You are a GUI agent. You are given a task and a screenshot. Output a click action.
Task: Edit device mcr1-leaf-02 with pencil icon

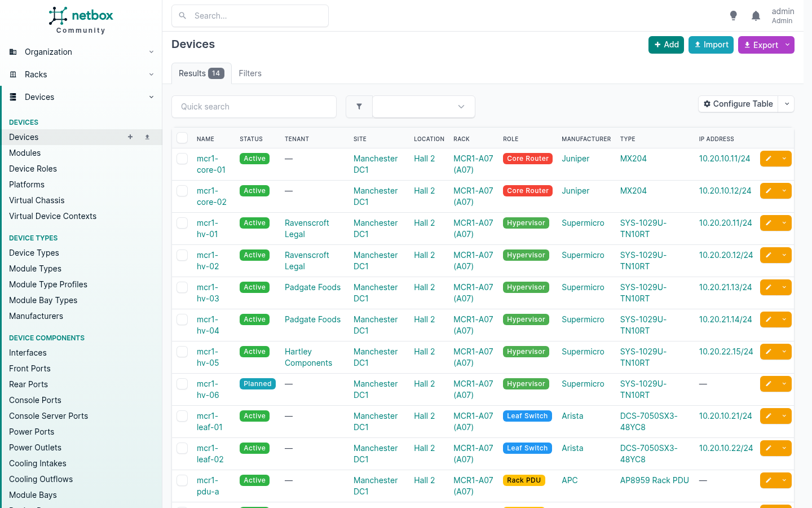769,448
